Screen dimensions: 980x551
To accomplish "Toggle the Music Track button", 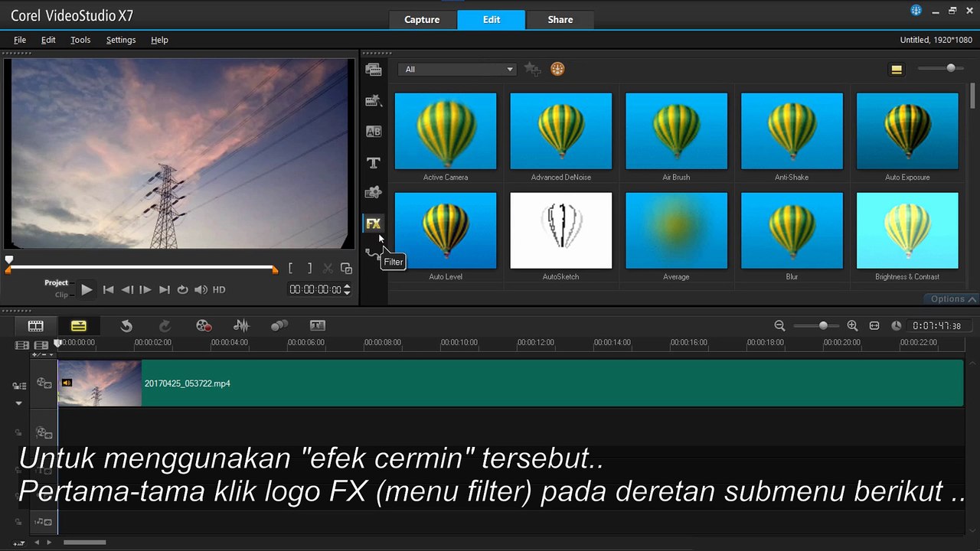I will tap(43, 522).
